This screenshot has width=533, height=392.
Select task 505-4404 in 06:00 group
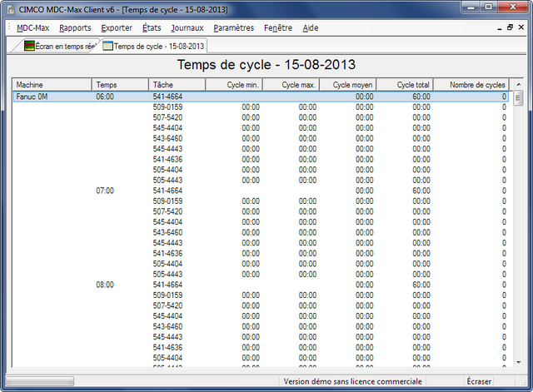click(167, 170)
